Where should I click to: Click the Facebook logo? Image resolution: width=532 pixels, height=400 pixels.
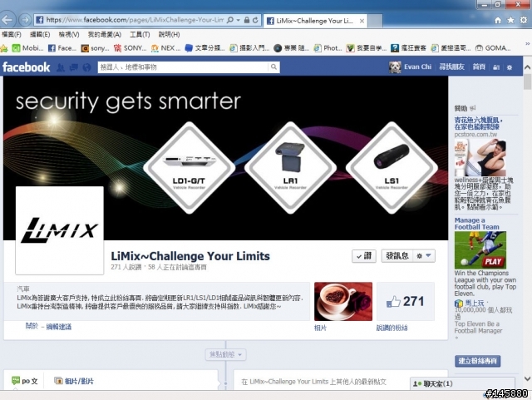pos(26,67)
